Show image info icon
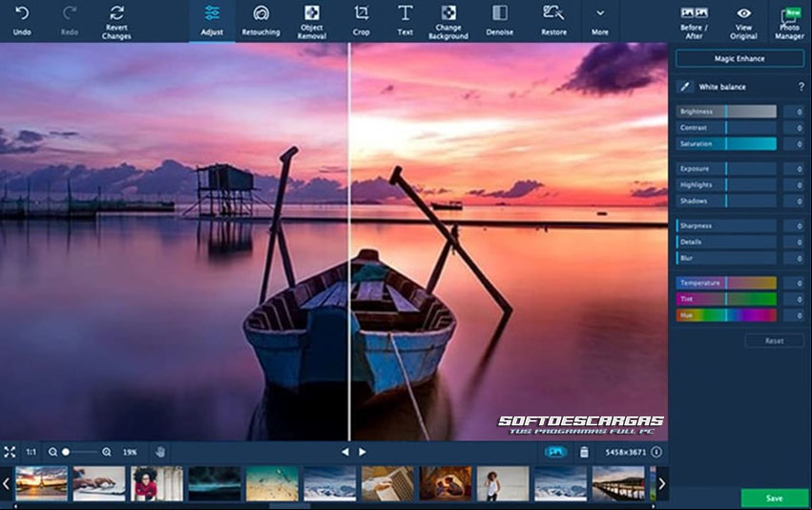Viewport: 812px width, 510px height. tap(656, 452)
